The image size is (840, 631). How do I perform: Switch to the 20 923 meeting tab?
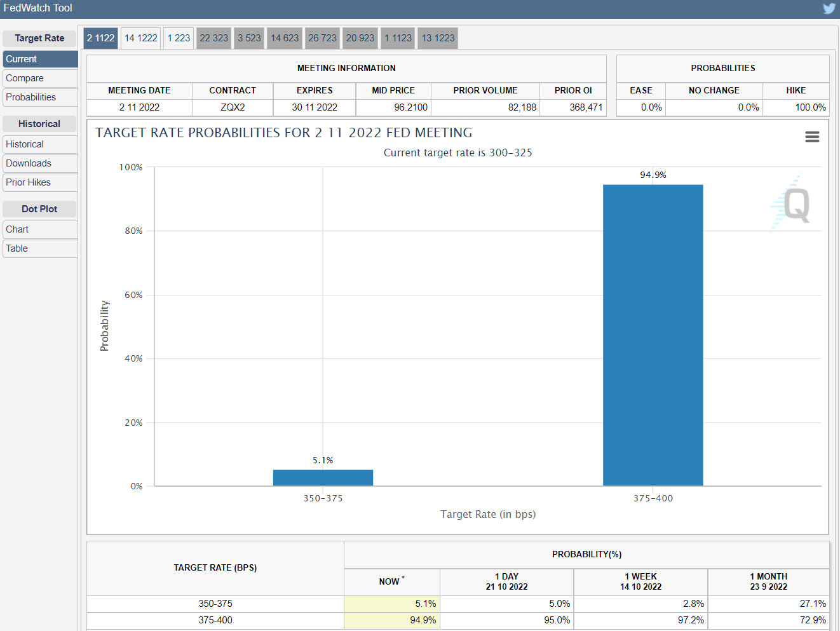[360, 38]
